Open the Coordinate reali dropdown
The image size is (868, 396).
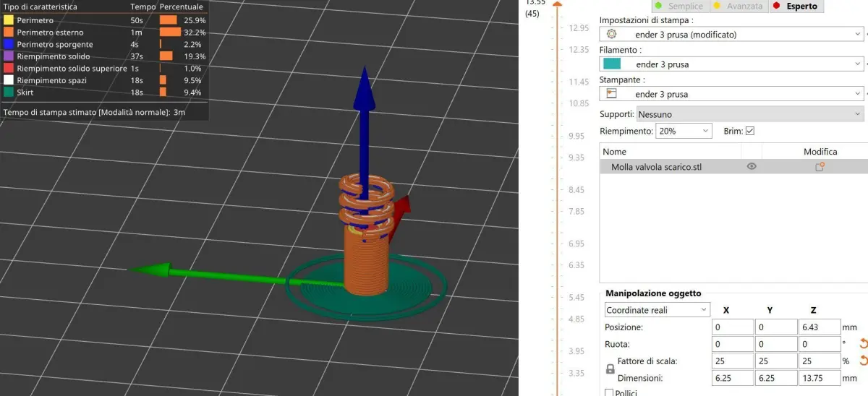[658, 310]
